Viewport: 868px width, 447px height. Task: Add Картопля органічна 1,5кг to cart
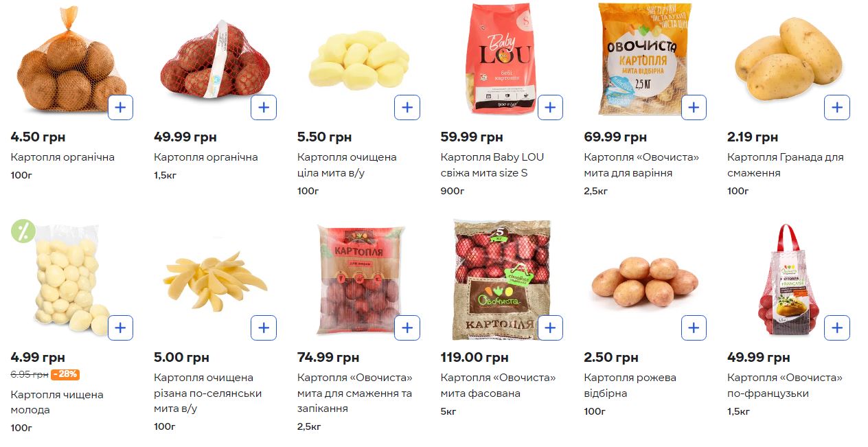click(x=264, y=107)
